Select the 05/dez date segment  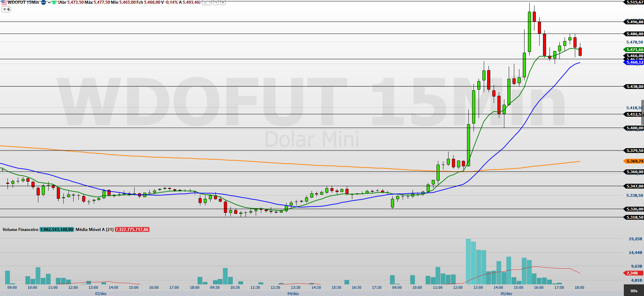point(506,294)
